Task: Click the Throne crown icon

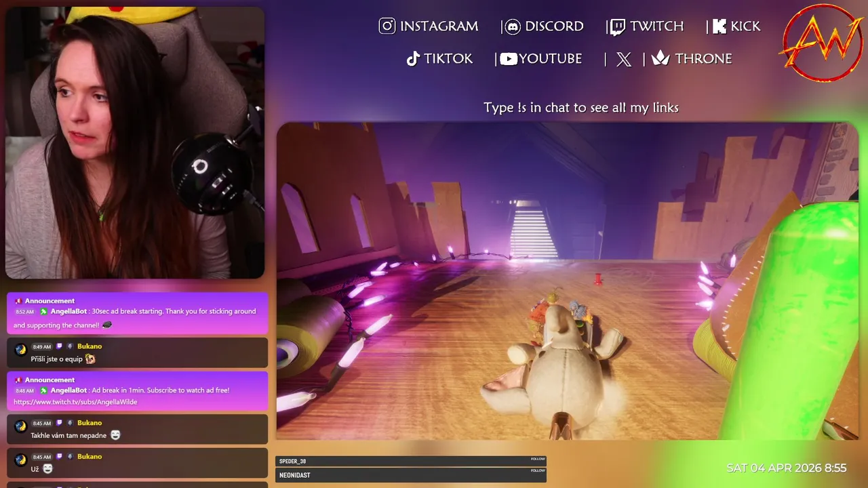Action: click(660, 58)
